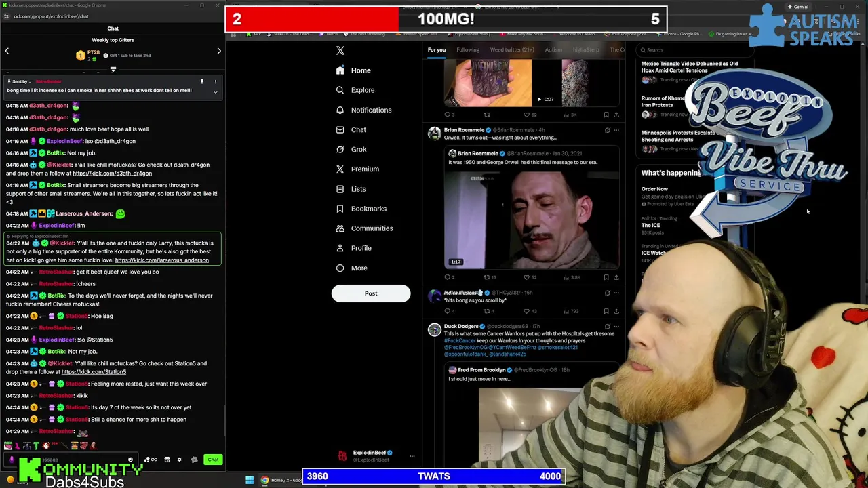Go to next weekly top gifter

(x=219, y=51)
